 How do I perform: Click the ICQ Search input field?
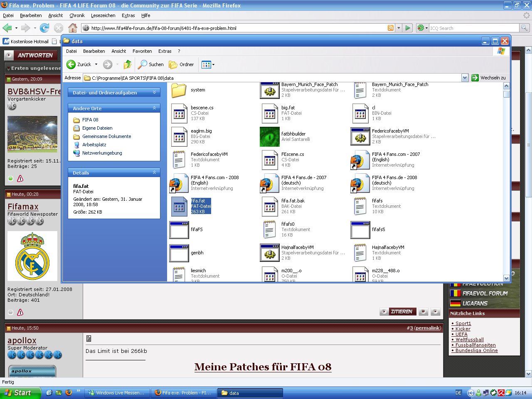[474, 28]
